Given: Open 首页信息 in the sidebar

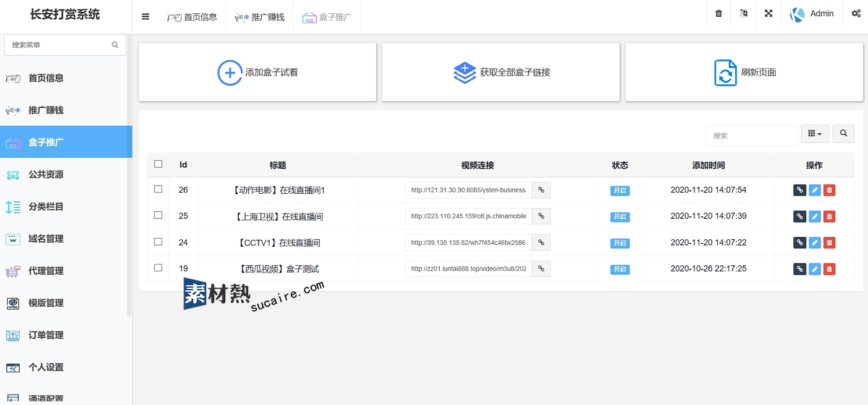Looking at the screenshot, I should click(66, 78).
